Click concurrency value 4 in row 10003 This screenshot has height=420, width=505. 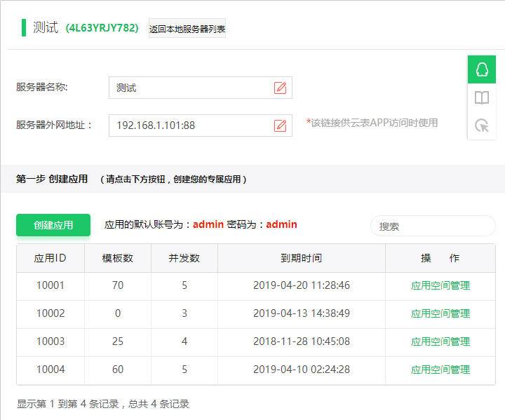point(184,341)
